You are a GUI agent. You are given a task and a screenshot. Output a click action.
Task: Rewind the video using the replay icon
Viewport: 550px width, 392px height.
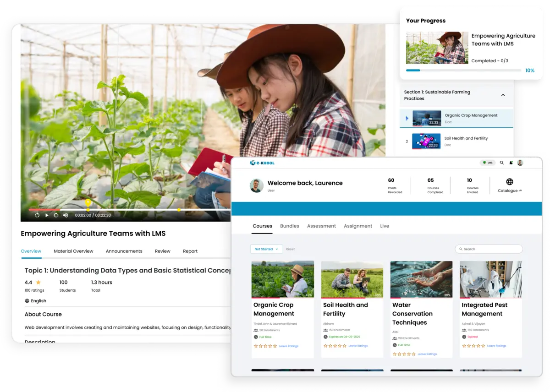(x=37, y=215)
